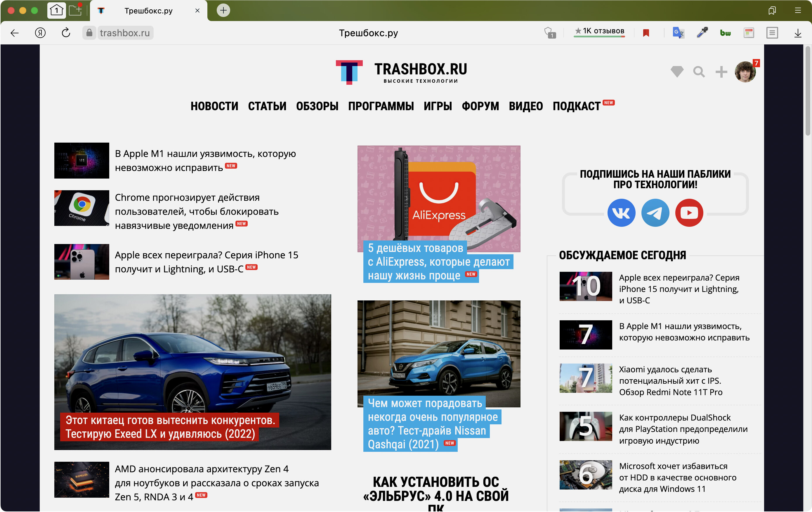Click the eyedropper extension icon
812x512 pixels.
[702, 33]
